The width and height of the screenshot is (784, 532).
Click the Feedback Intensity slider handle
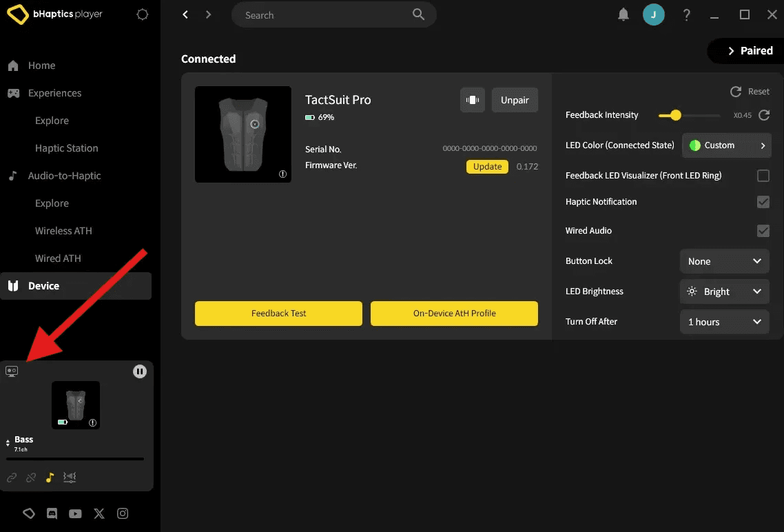point(675,115)
